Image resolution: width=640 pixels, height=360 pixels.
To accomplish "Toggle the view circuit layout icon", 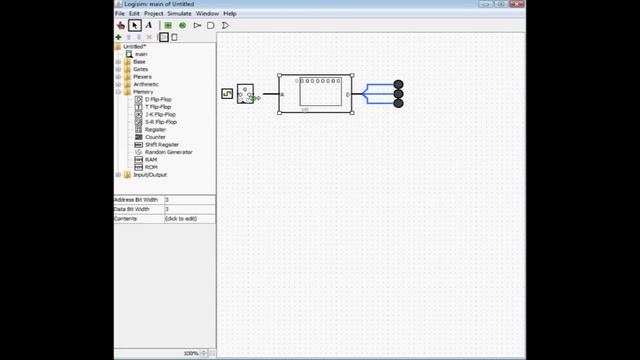I will tap(164, 37).
